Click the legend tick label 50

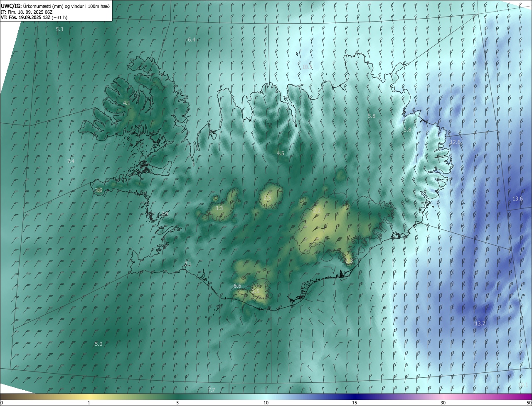529,403
